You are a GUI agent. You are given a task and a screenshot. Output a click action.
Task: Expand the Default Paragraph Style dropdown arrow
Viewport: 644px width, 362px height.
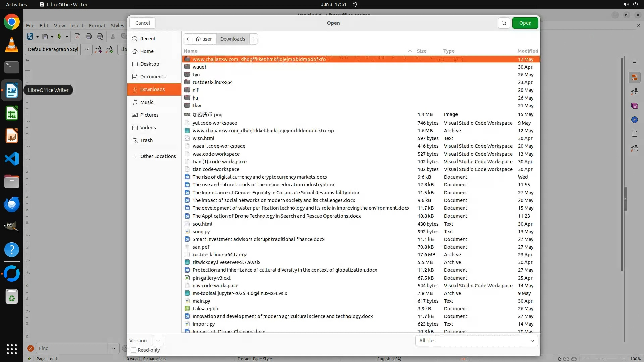pyautogui.click(x=86, y=49)
